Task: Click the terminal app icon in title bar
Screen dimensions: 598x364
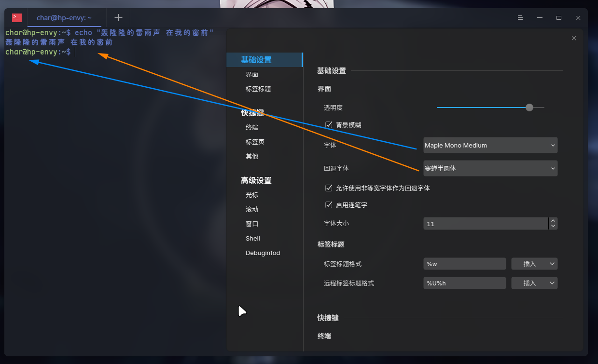Action: [17, 18]
